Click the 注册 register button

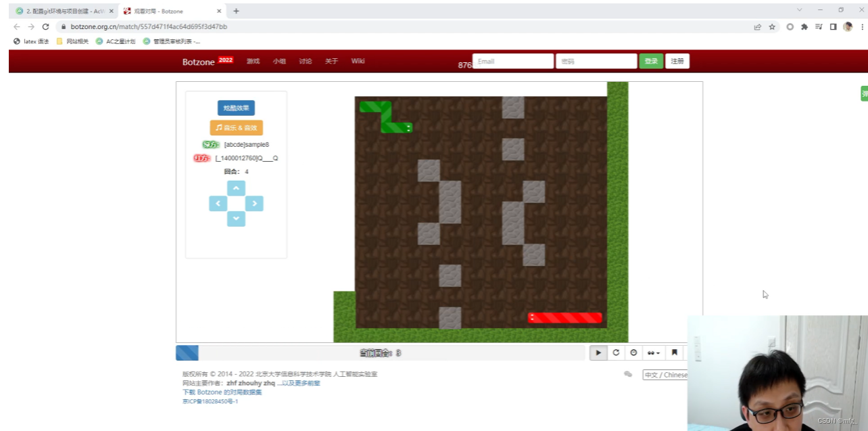677,61
